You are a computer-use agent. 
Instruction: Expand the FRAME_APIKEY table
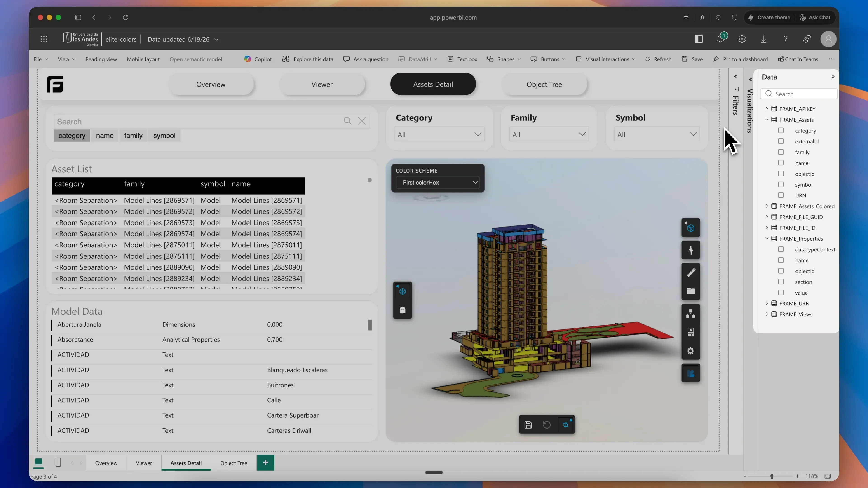pyautogui.click(x=767, y=108)
